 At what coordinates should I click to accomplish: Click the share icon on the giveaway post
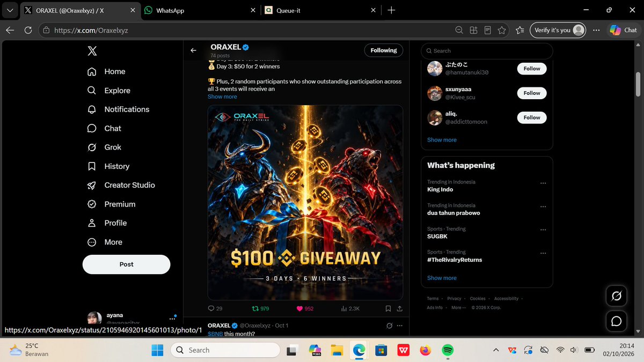click(399, 308)
